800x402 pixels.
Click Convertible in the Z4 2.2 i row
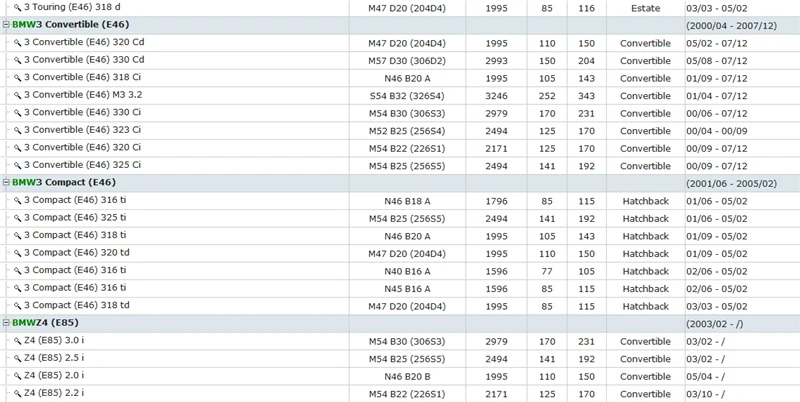click(645, 394)
